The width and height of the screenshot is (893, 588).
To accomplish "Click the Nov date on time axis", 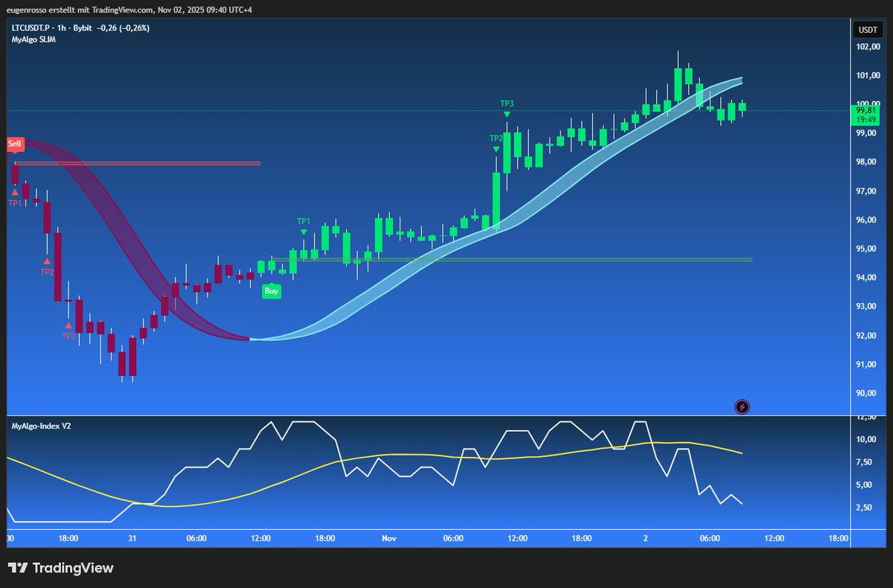I will pos(389,537).
